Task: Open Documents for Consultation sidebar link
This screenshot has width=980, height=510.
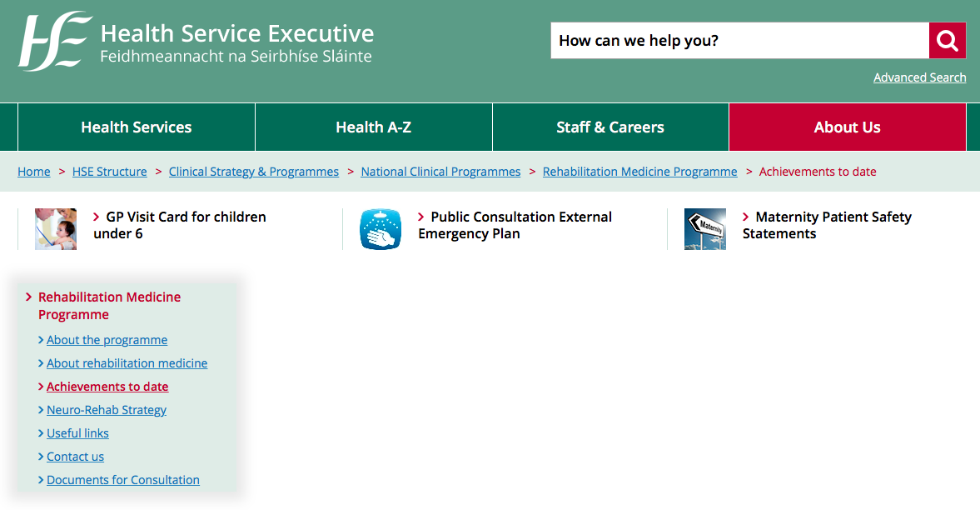Action: pos(123,480)
